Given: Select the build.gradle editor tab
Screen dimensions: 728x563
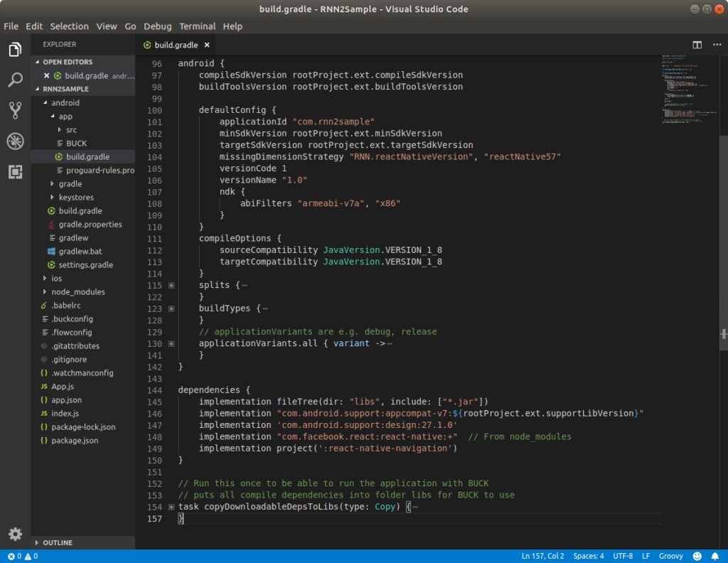Looking at the screenshot, I should pyautogui.click(x=175, y=44).
